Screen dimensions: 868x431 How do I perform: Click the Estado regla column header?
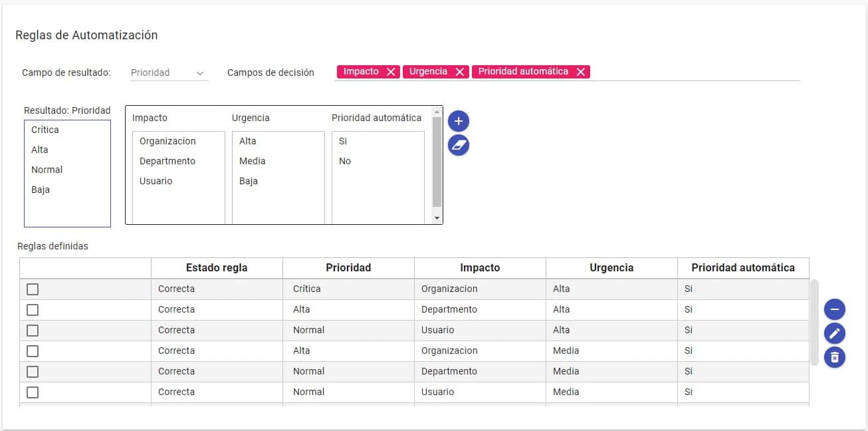click(x=217, y=268)
